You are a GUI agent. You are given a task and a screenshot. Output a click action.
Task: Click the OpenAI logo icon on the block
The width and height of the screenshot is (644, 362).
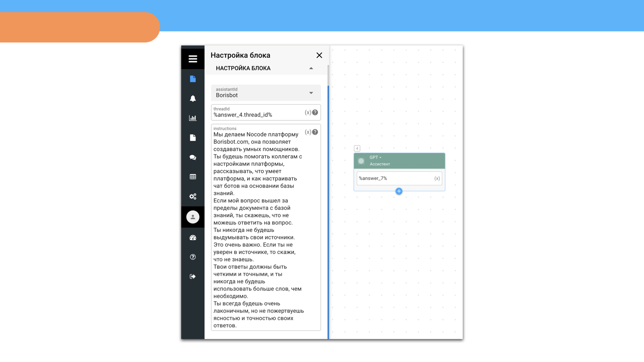(x=361, y=161)
